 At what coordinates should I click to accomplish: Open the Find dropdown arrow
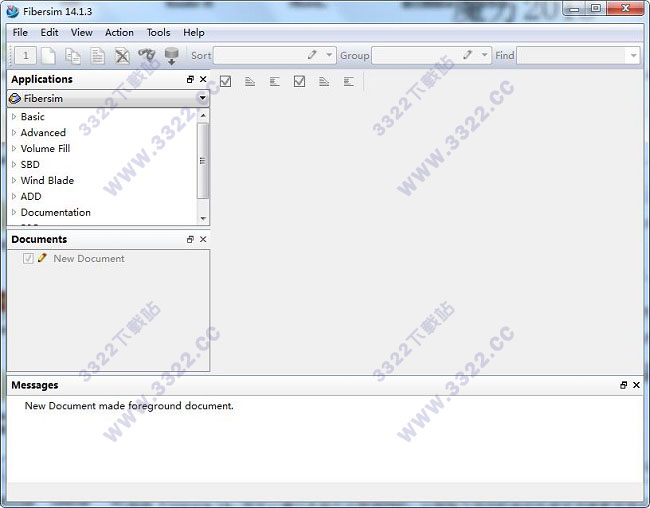point(633,55)
